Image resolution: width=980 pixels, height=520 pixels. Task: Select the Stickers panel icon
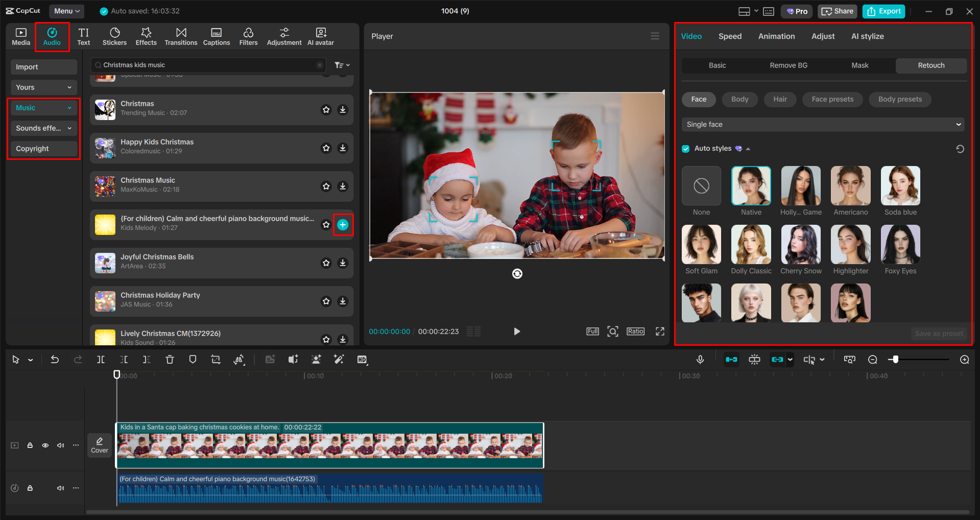(x=114, y=36)
